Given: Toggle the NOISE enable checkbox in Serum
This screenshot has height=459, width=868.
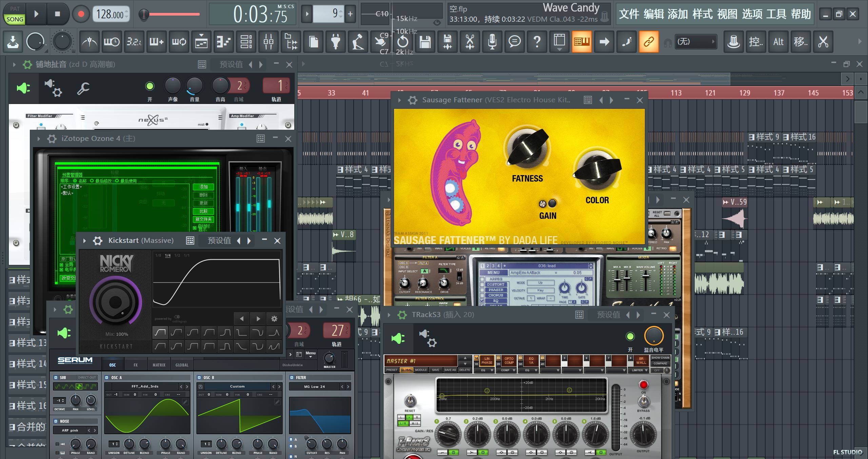Looking at the screenshot, I should 56,421.
